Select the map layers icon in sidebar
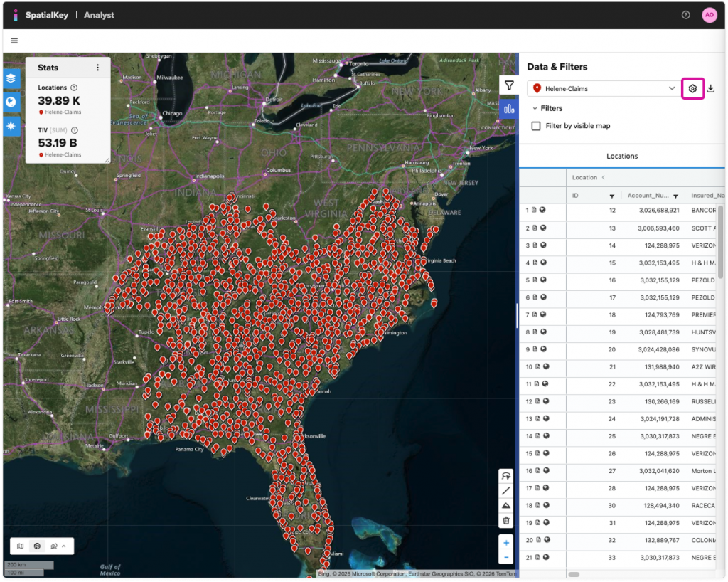The width and height of the screenshot is (728, 582). pyautogui.click(x=10, y=79)
